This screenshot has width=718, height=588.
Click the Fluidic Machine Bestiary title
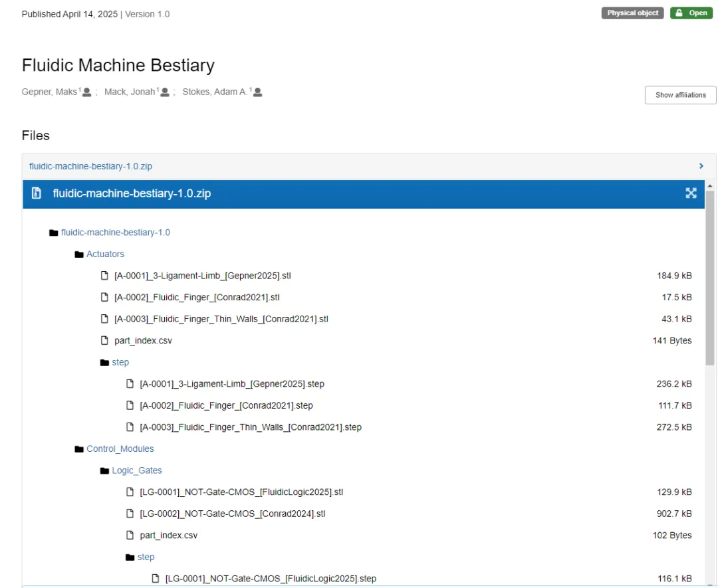118,65
